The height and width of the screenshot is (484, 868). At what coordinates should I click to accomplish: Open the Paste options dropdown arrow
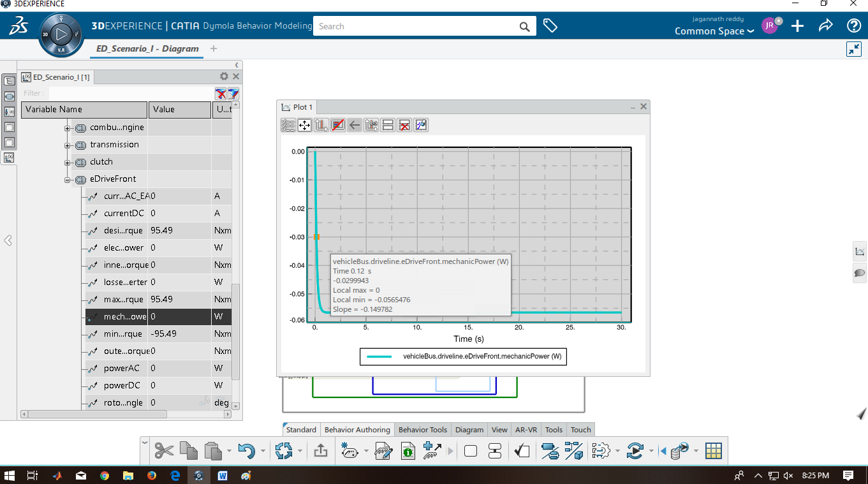point(229,451)
